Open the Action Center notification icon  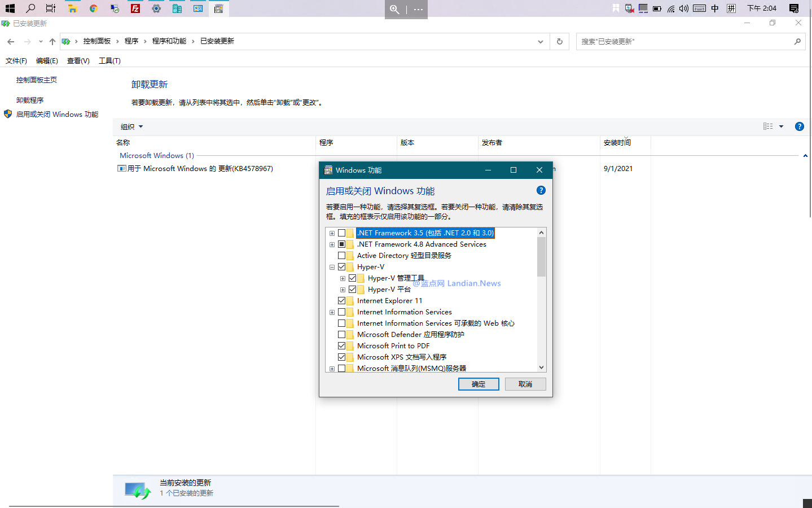pos(793,8)
